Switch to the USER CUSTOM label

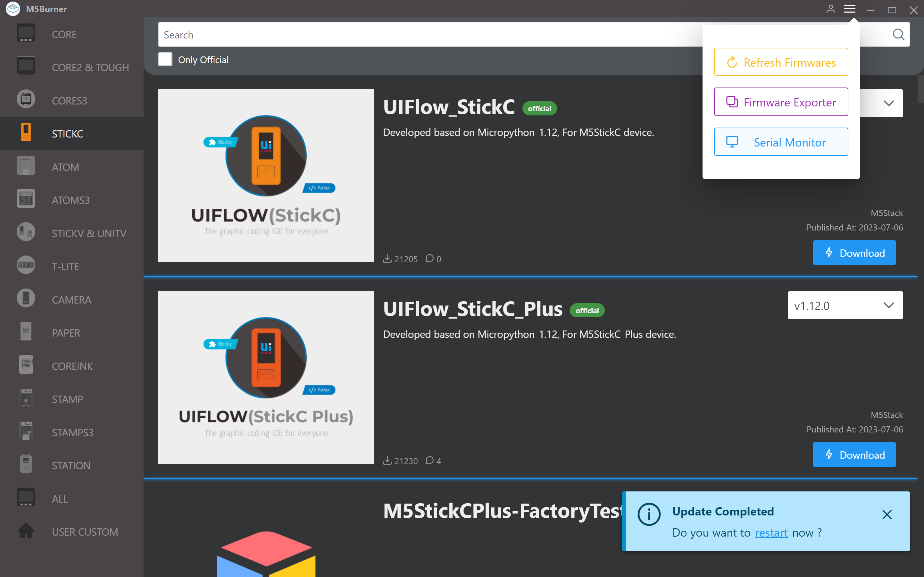pos(85,532)
